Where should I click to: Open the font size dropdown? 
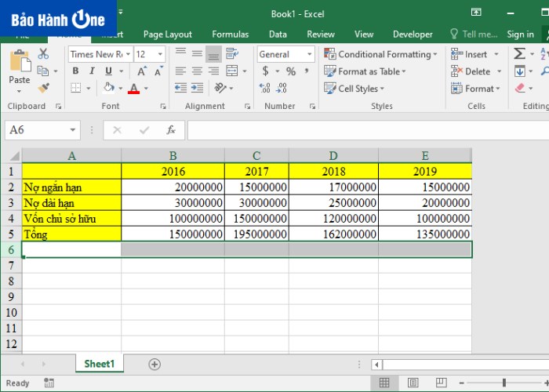point(160,54)
